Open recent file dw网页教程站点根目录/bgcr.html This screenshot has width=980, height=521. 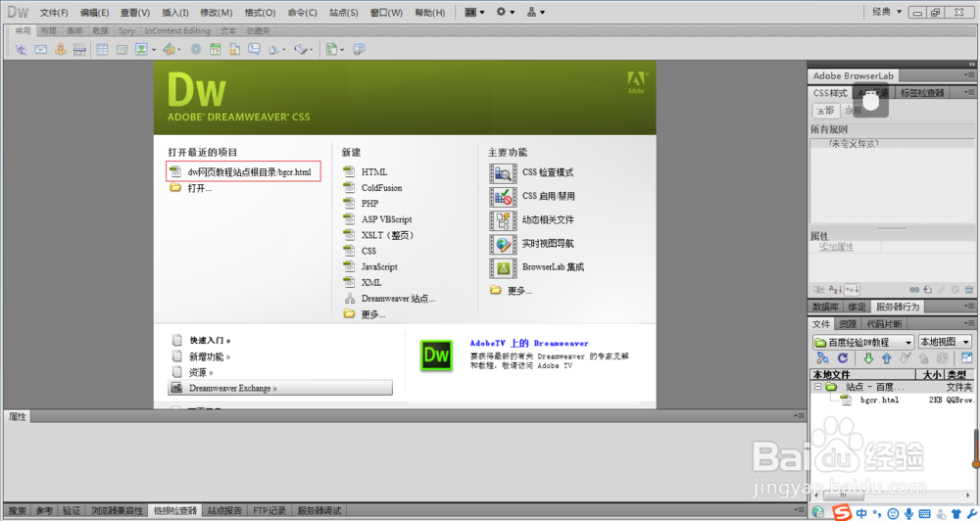(x=243, y=171)
